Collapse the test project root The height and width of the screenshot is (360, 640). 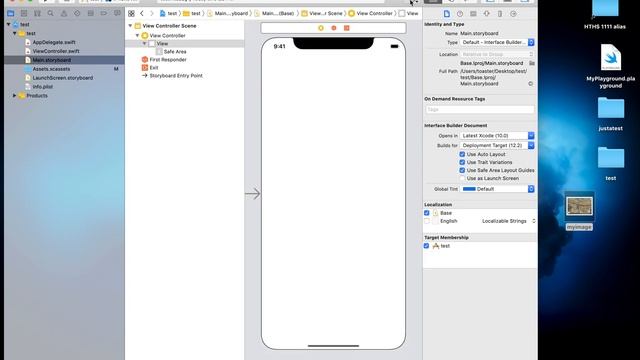(x=8, y=24)
